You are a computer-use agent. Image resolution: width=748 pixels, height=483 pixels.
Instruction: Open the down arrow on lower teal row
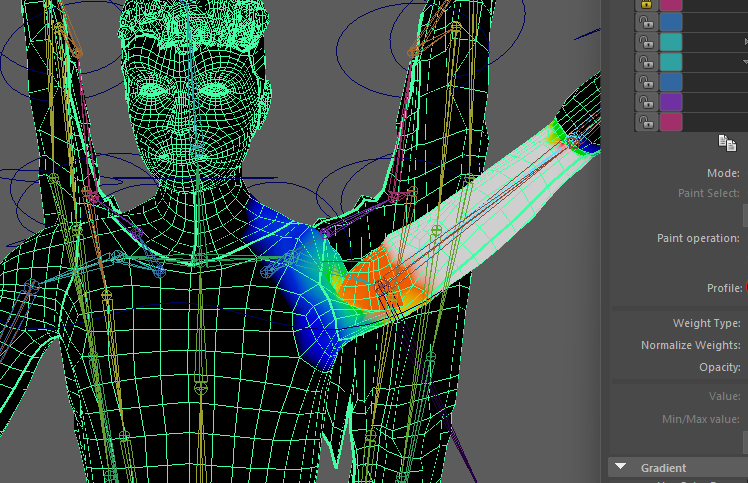(x=745, y=62)
